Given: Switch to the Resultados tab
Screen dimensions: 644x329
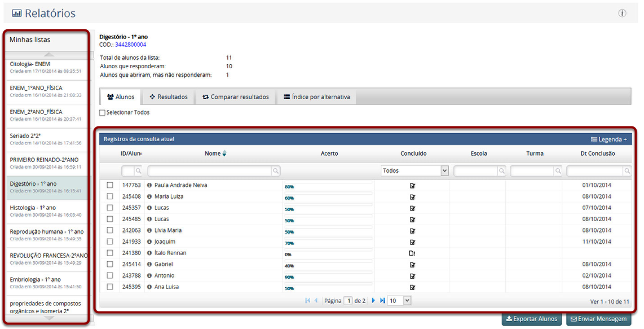Looking at the screenshot, I should pos(168,97).
